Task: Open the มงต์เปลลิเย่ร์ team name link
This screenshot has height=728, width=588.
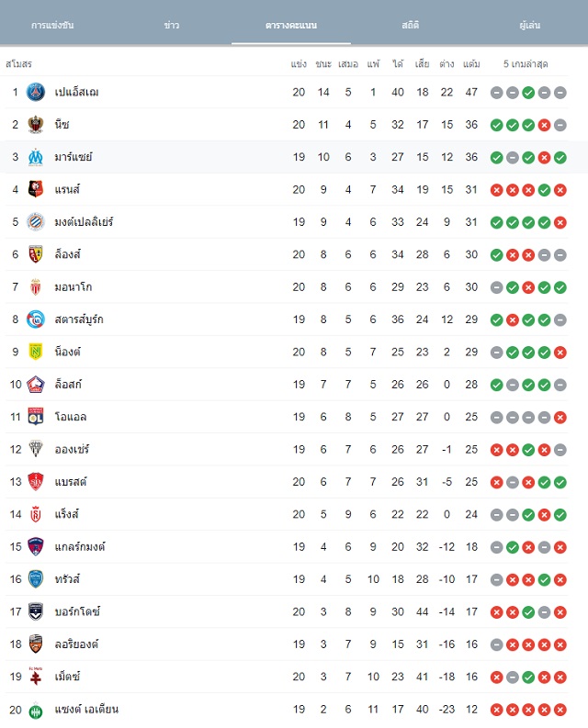Action: tap(84, 222)
